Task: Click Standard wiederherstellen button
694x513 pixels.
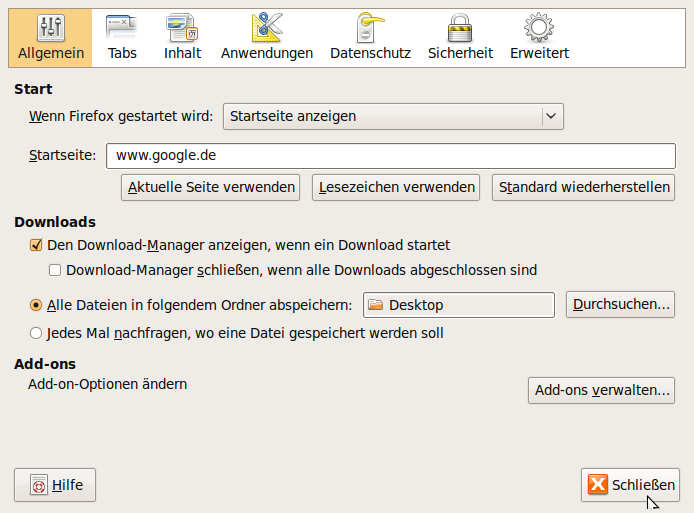Action: 583,187
